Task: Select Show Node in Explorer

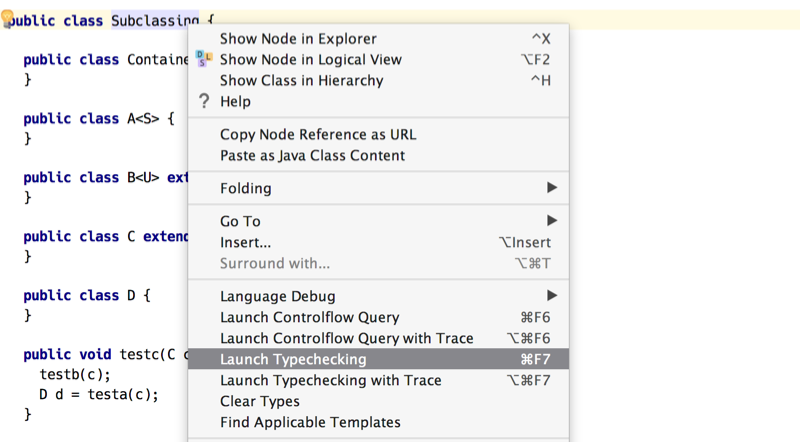Action: pos(378,39)
